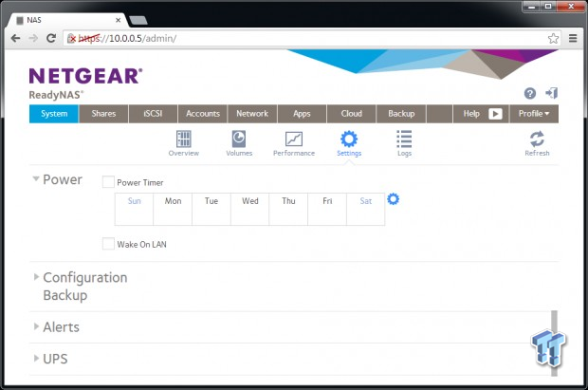
Task: Click the browser back arrow
Action: (15, 38)
